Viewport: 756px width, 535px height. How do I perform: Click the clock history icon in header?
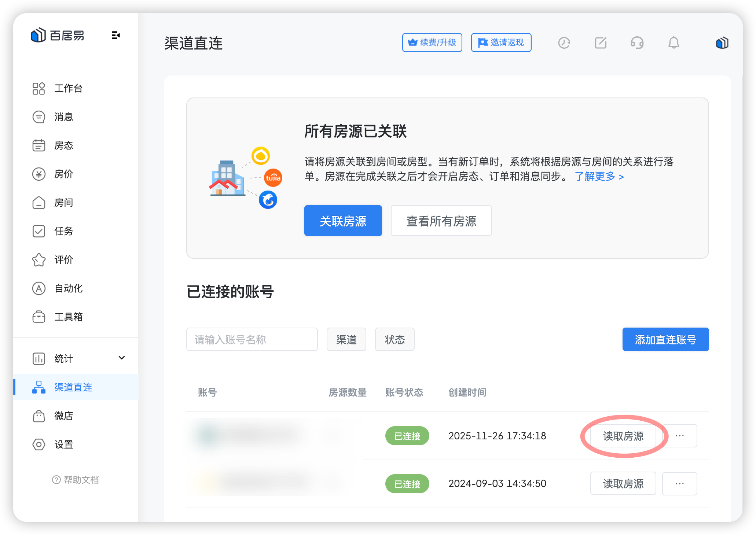(x=564, y=43)
